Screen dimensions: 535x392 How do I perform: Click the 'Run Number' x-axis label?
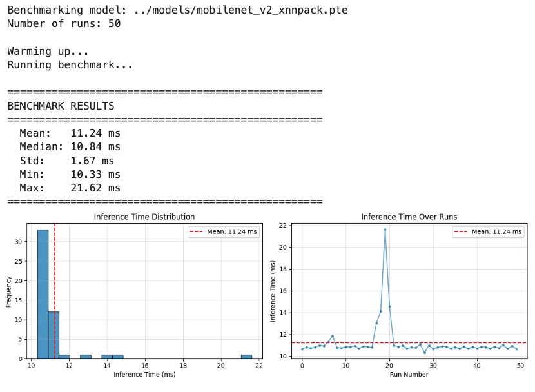(409, 375)
